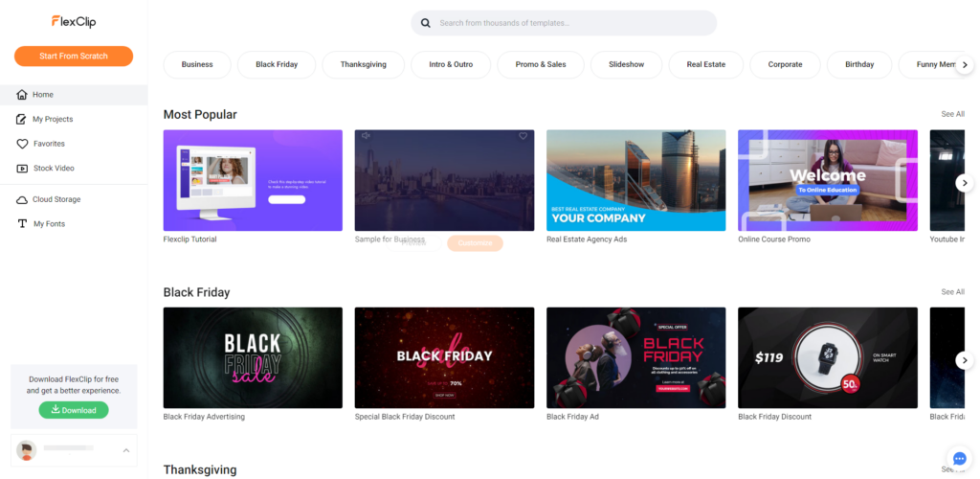
Task: Open the Special Black Friday Discount thumbnail
Action: tap(444, 358)
